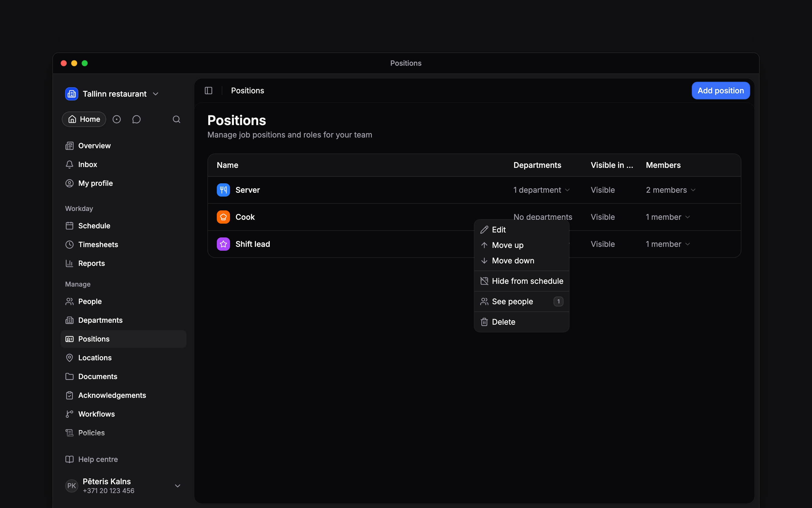Click the map pin icon beside Locations
This screenshot has width=812, height=508.
pos(70,358)
